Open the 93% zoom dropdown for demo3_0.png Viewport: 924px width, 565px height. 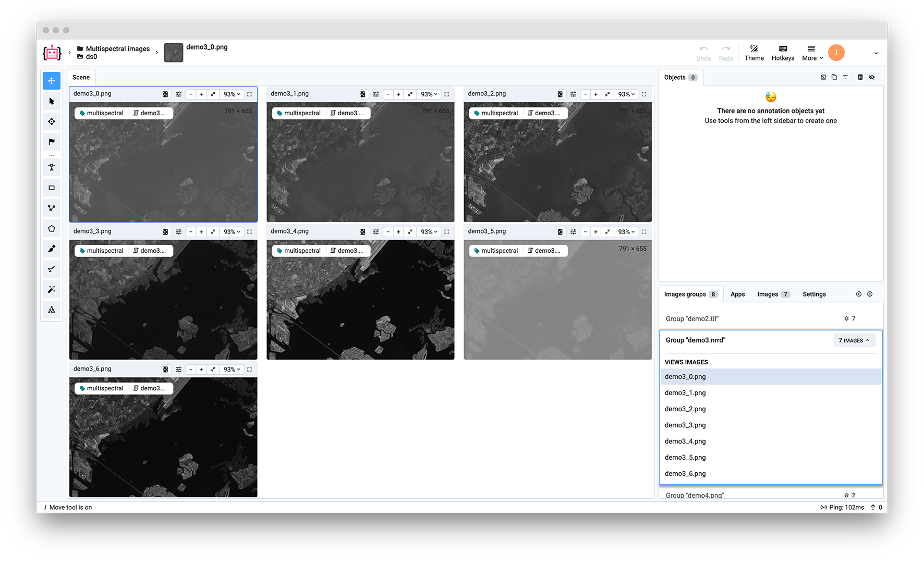[x=232, y=94]
